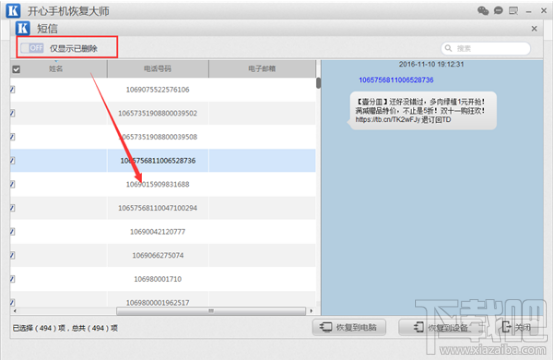Open the menu icon beside minimize
The image size is (555, 360).
coord(513,11)
